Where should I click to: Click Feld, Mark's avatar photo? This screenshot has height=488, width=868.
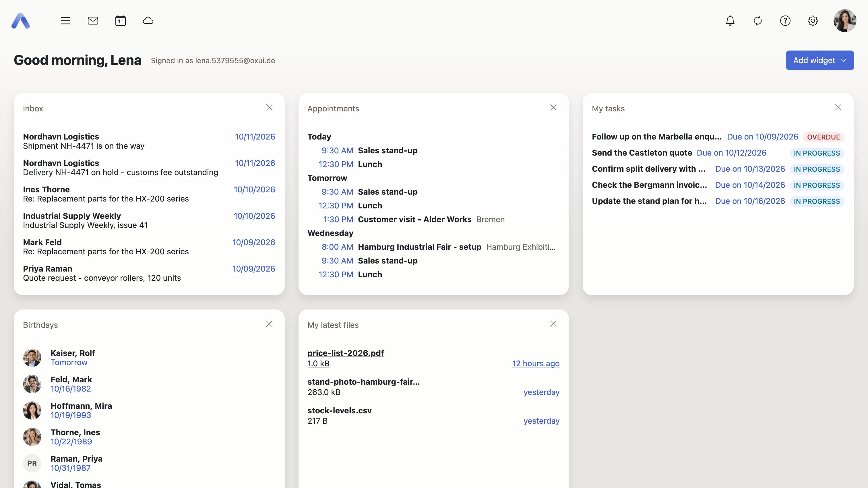coord(32,384)
